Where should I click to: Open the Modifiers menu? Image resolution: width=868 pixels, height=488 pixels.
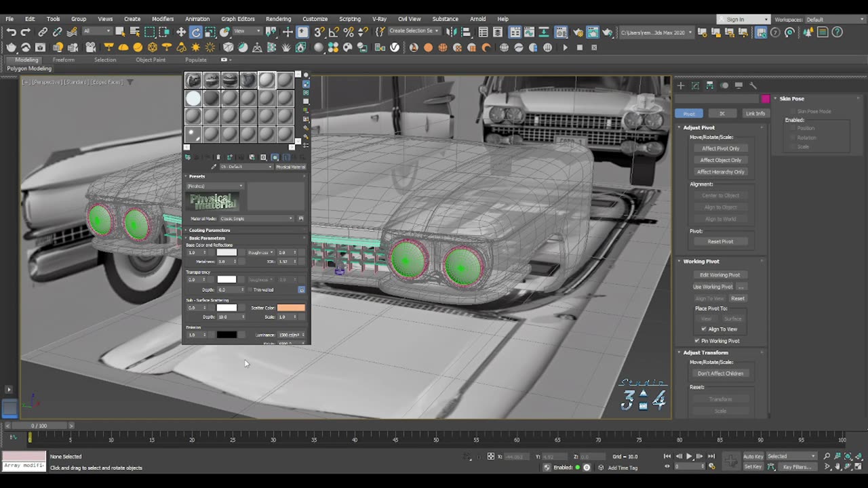[163, 19]
